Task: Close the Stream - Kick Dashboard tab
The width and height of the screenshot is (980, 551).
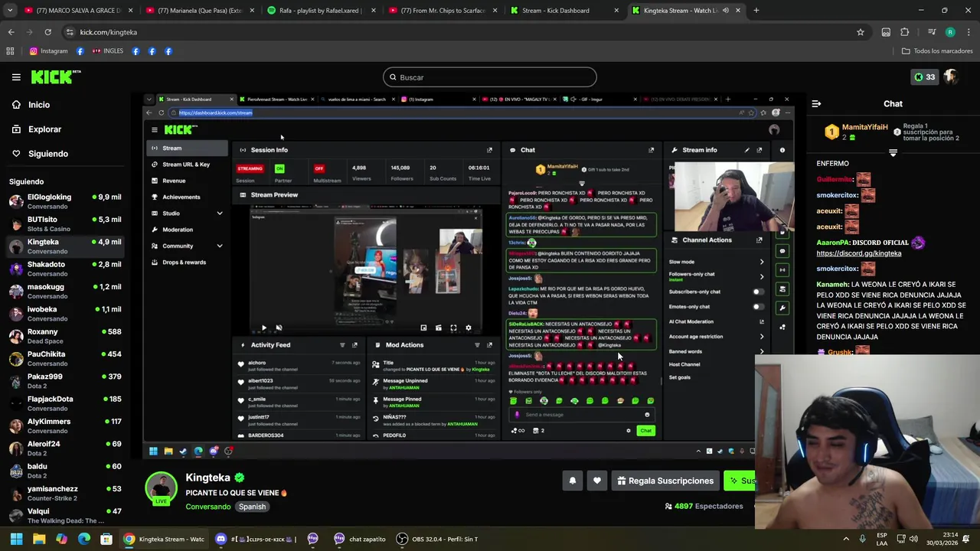Action: 616,11
